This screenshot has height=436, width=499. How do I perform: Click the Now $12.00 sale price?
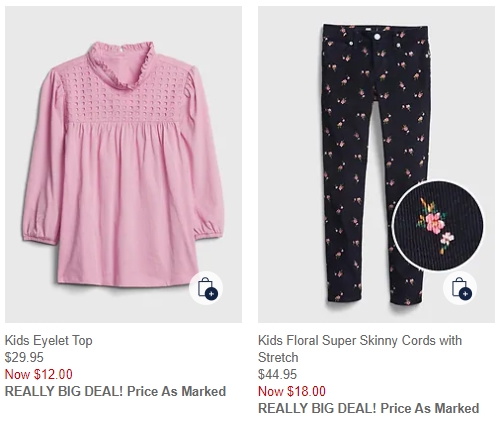[x=39, y=374]
